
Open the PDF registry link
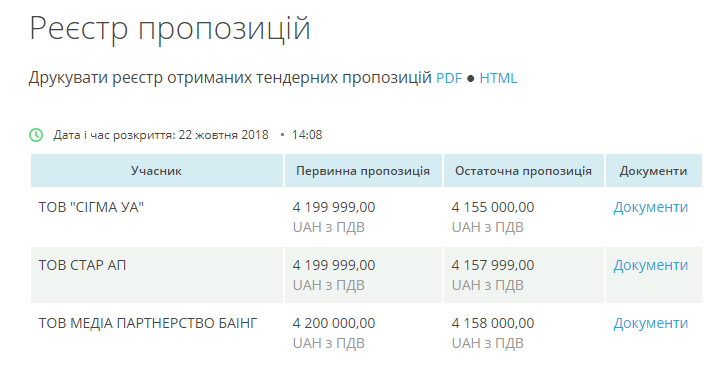(449, 78)
